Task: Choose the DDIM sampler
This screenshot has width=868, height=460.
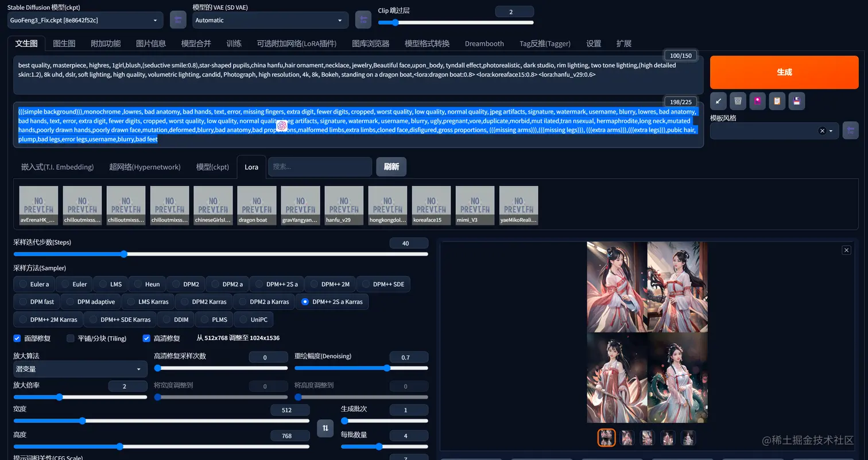Action: [176, 319]
